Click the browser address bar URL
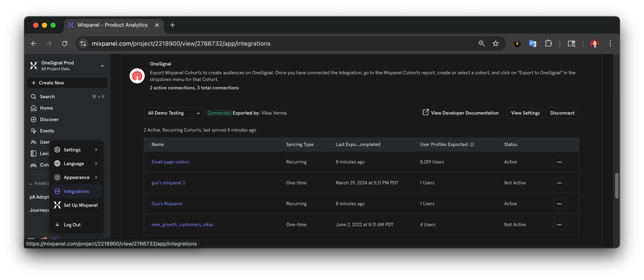The image size is (644, 280). click(181, 44)
